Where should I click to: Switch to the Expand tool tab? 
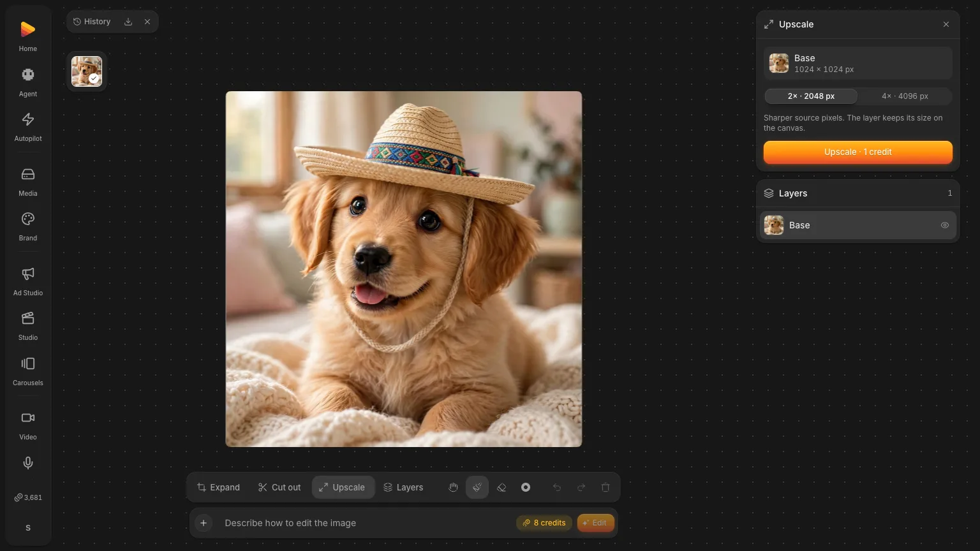[219, 487]
